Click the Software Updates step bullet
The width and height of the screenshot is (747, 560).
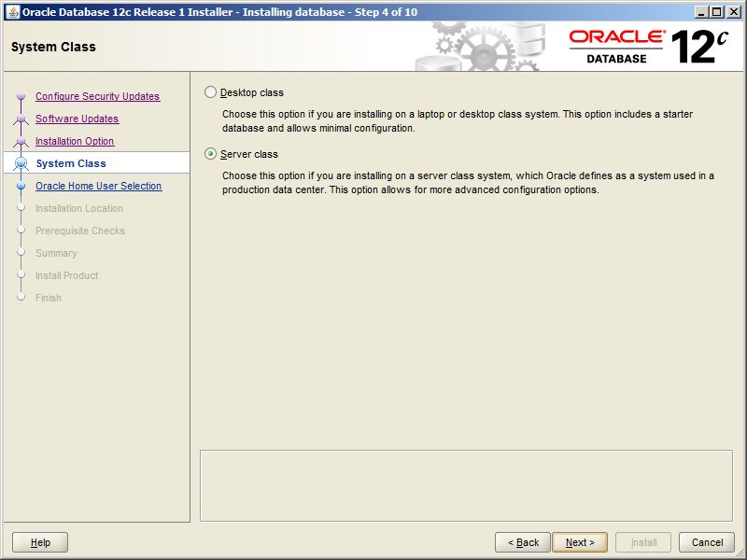(21, 119)
